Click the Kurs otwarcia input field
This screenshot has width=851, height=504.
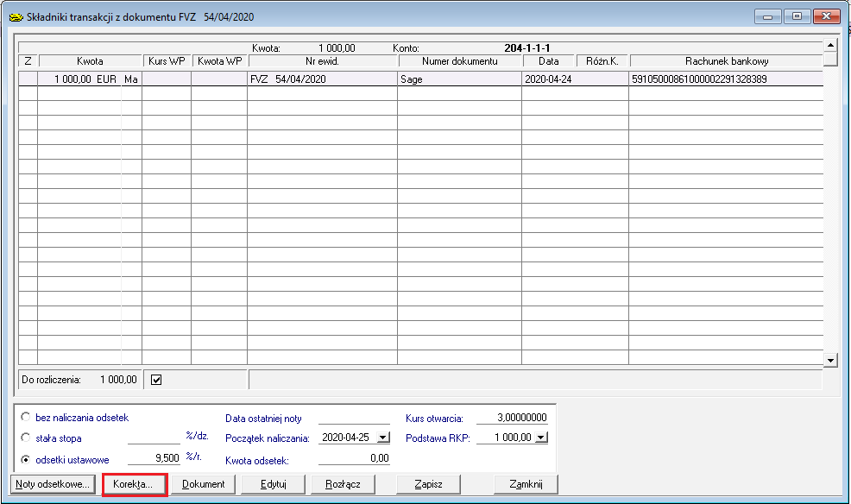pyautogui.click(x=512, y=418)
